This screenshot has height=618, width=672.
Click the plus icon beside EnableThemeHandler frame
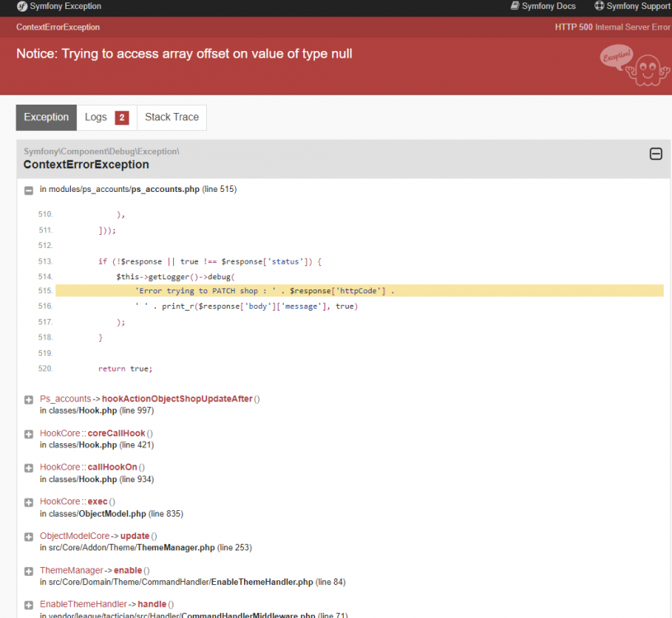(28, 604)
